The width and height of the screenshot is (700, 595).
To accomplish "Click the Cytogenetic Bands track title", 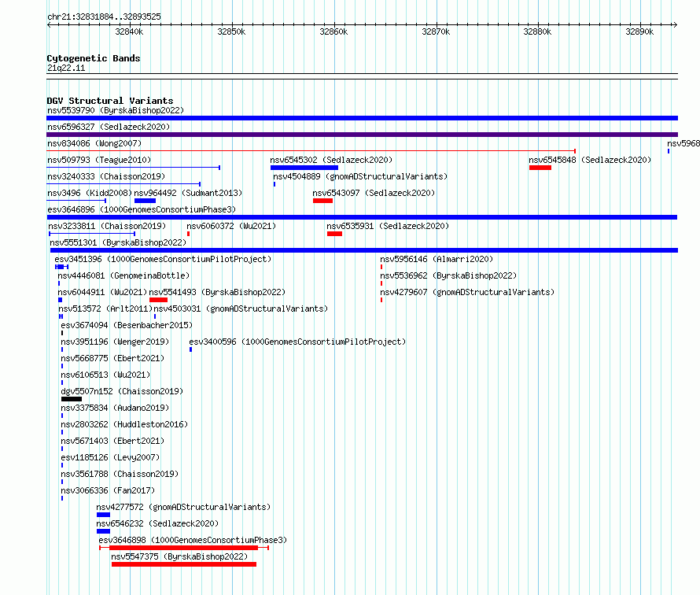I will coord(94,58).
